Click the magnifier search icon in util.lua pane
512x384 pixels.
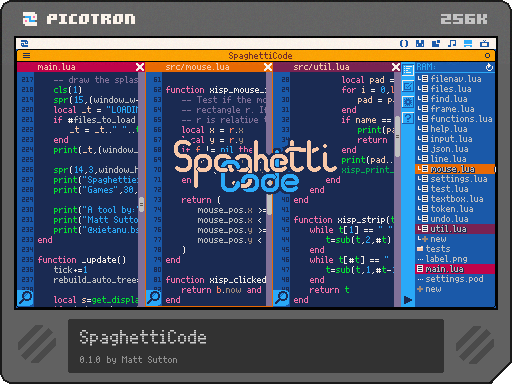pyautogui.click(x=281, y=297)
